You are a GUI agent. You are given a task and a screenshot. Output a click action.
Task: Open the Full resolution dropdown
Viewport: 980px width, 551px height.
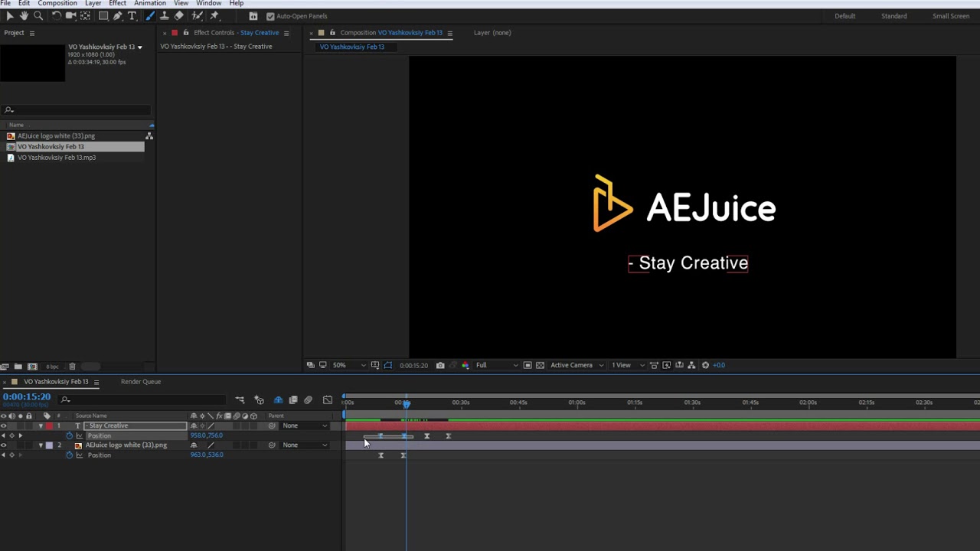tap(496, 365)
